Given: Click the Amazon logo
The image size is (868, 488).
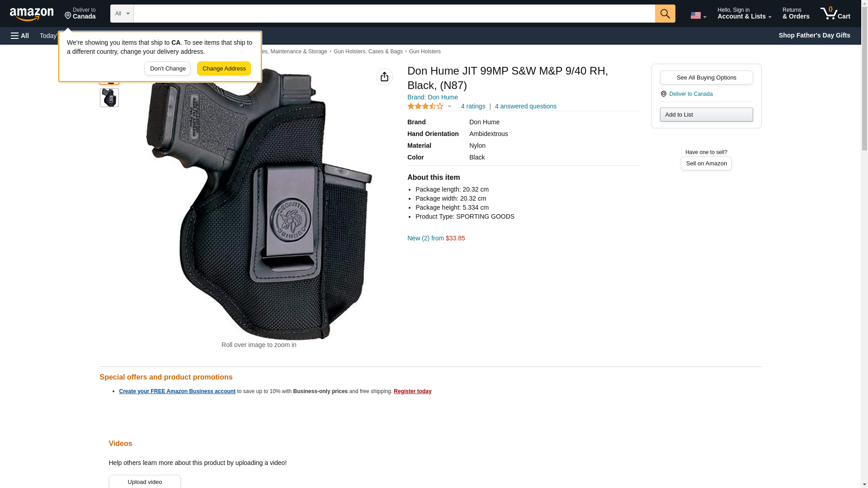Looking at the screenshot, I should 32,14.
